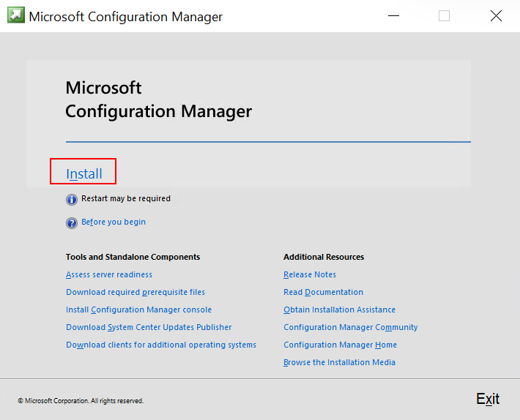Click the question mark help icon
Image resolution: width=520 pixels, height=420 pixels.
pos(72,222)
